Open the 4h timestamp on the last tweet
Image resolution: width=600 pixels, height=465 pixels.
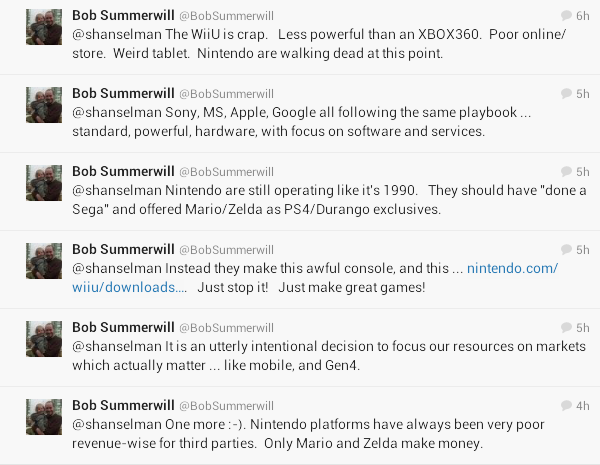[582, 406]
